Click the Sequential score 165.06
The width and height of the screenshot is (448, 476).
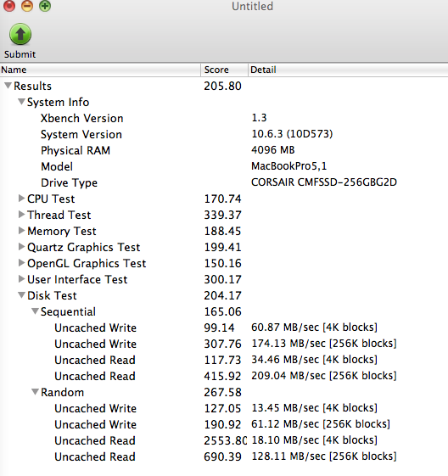click(223, 311)
